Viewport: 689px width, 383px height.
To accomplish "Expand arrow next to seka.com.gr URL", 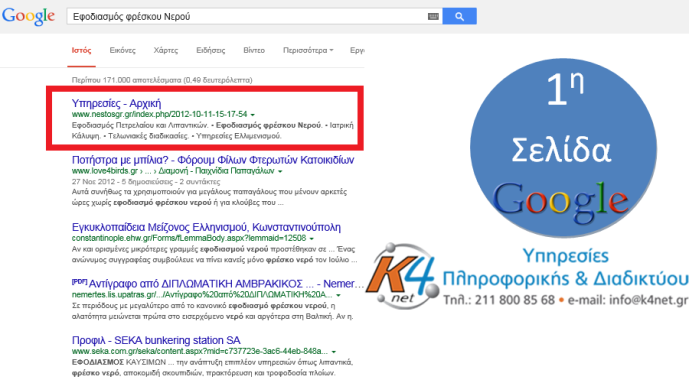I will [334, 352].
